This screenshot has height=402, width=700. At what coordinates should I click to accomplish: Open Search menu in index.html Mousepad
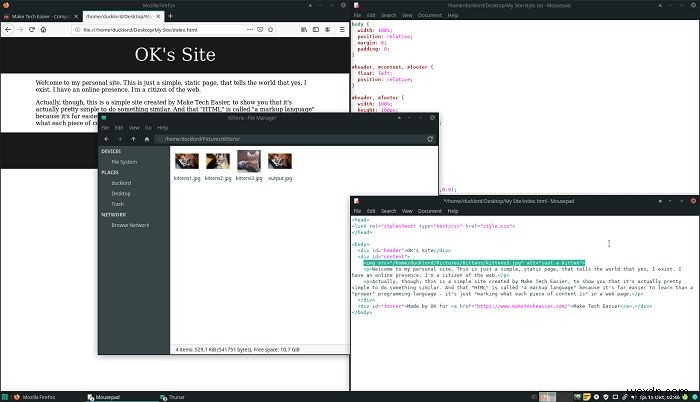(x=388, y=211)
